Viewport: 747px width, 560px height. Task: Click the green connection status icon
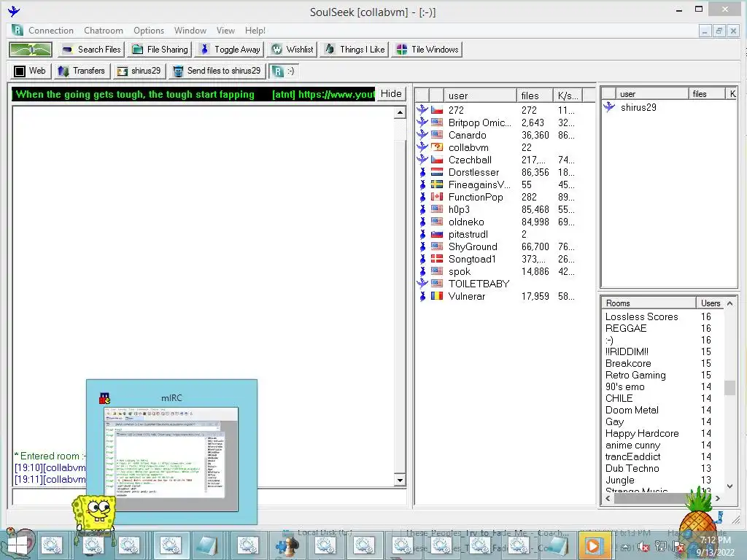click(x=31, y=50)
